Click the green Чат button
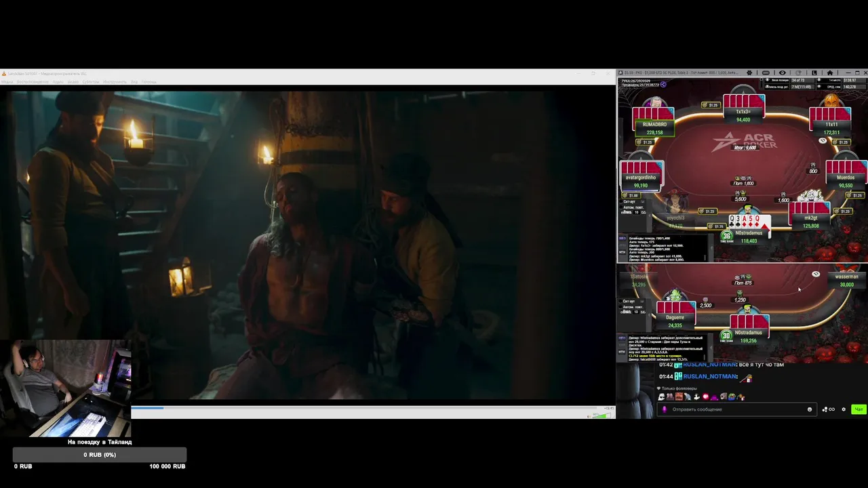The height and width of the screenshot is (488, 868). pos(859,409)
